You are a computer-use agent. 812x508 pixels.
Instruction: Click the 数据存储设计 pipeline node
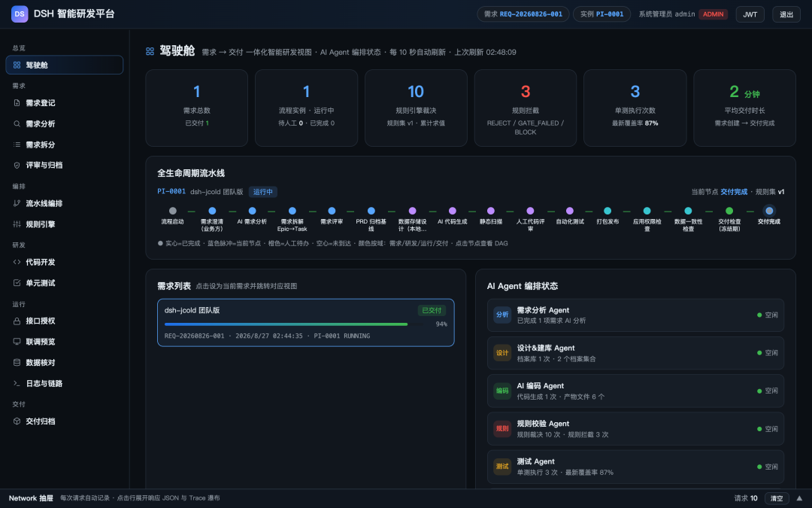(412, 211)
